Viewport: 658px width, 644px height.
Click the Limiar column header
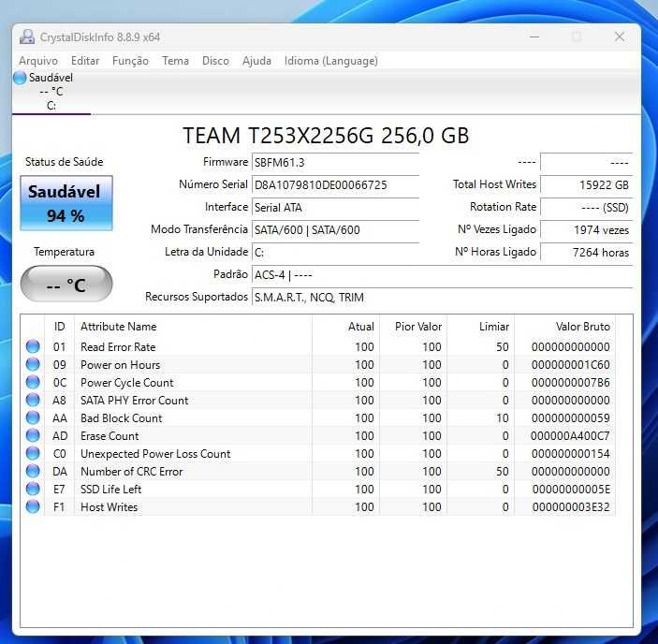(x=481, y=327)
